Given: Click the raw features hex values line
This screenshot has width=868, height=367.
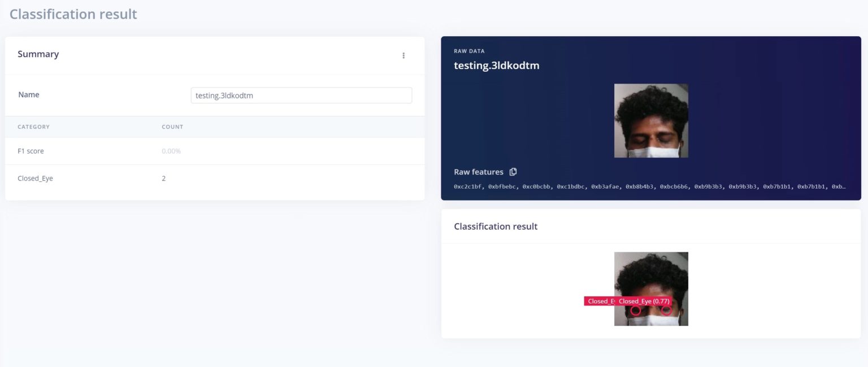Looking at the screenshot, I should click(650, 187).
